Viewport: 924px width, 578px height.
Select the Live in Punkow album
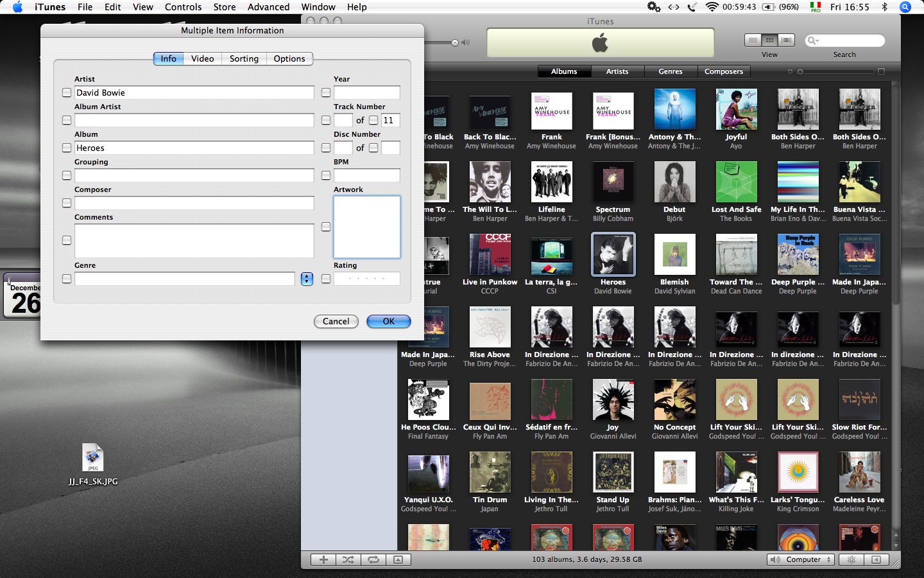(490, 254)
